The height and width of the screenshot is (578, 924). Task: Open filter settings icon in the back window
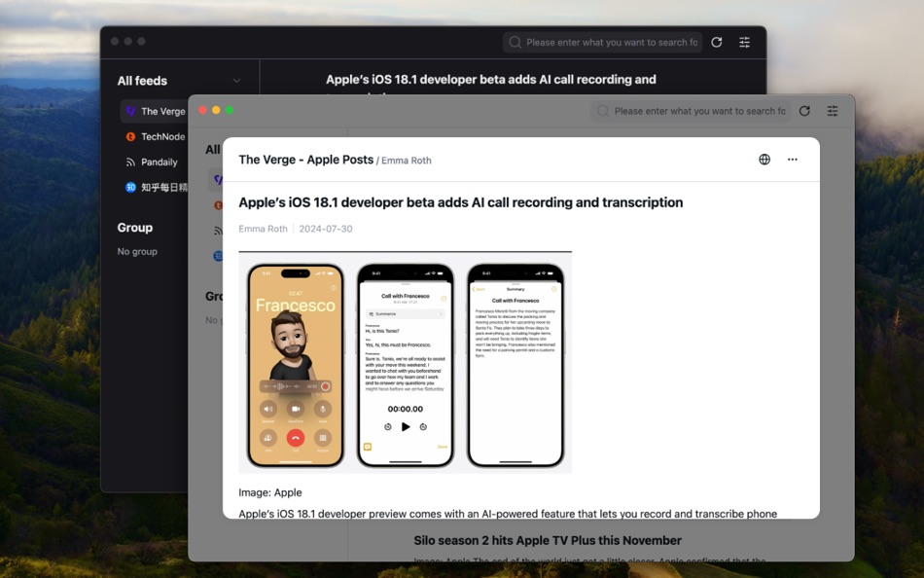(x=745, y=42)
